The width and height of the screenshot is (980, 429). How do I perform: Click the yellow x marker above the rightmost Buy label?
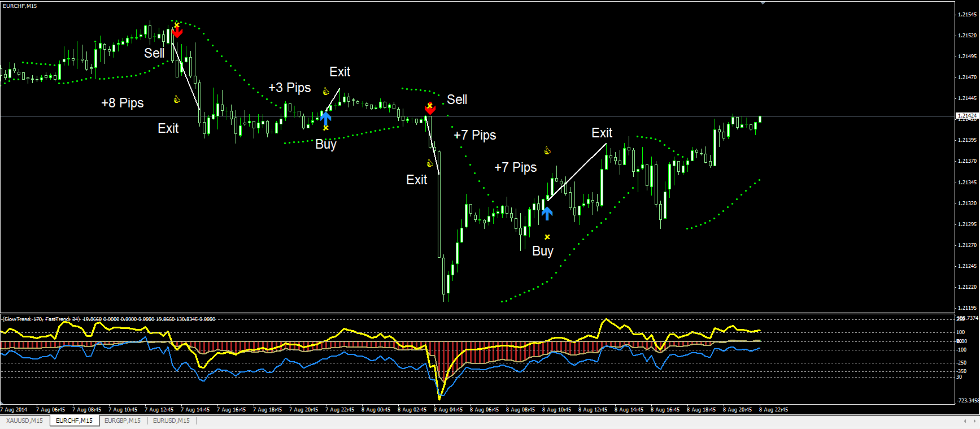tap(547, 237)
